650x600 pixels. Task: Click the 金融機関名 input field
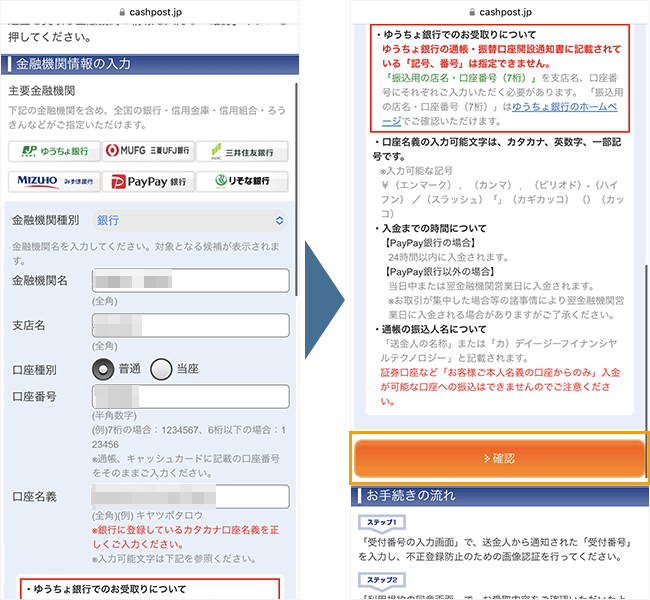point(190,281)
